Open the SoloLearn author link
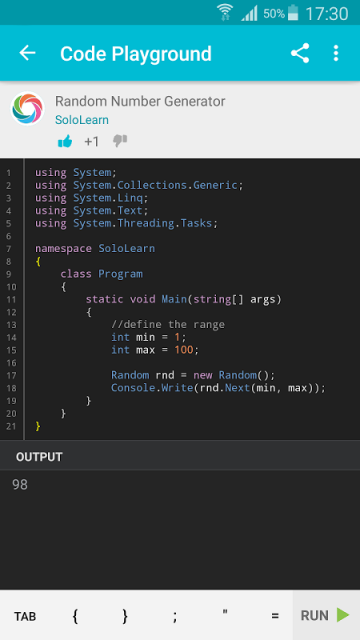 82,120
